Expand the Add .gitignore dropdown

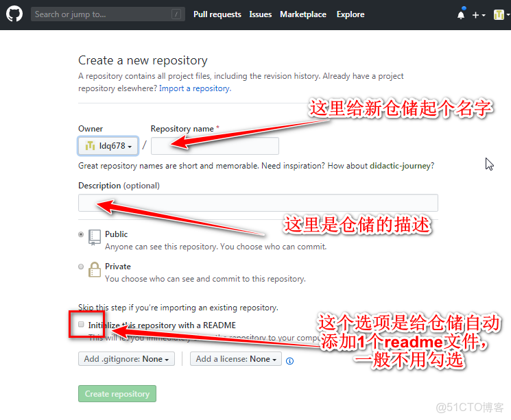point(126,359)
